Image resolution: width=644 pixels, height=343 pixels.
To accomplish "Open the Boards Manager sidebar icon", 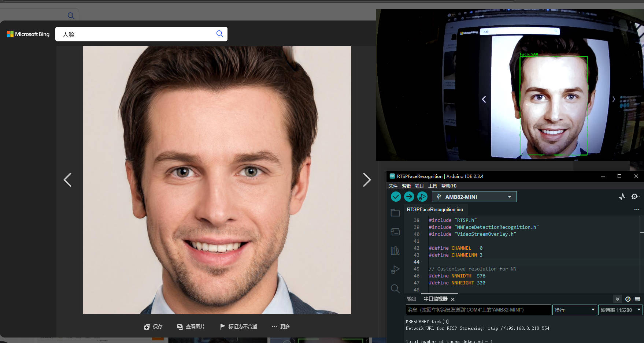I will [x=395, y=232].
